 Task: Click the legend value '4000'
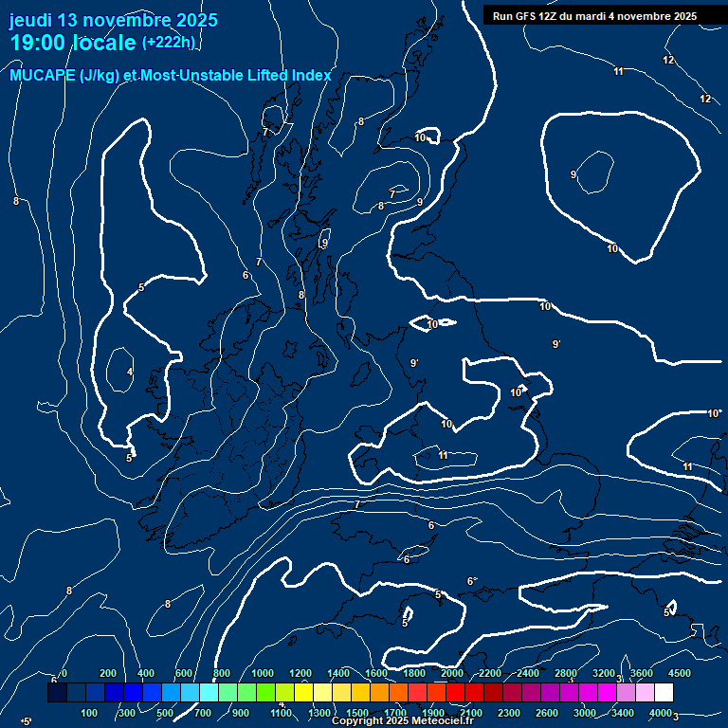(x=660, y=713)
